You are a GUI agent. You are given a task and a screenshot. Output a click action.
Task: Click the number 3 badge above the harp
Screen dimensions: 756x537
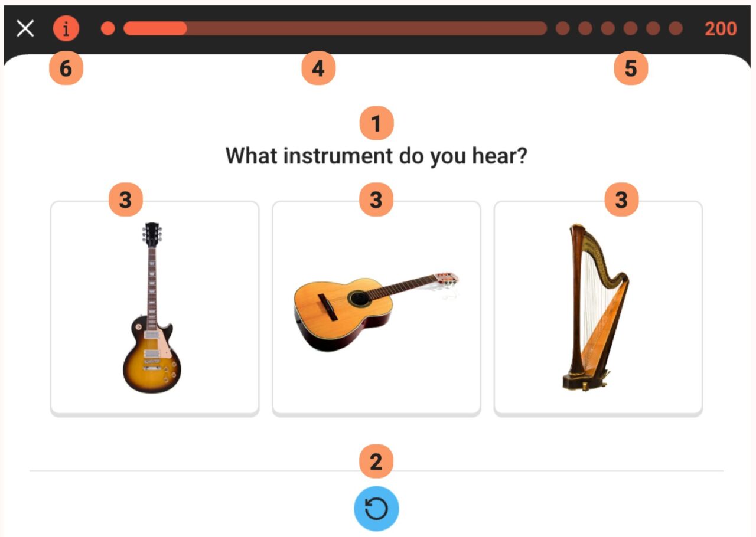coord(621,201)
